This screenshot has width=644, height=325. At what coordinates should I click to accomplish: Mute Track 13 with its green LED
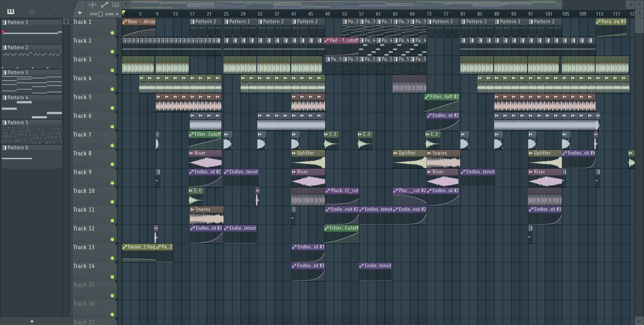pyautogui.click(x=112, y=258)
